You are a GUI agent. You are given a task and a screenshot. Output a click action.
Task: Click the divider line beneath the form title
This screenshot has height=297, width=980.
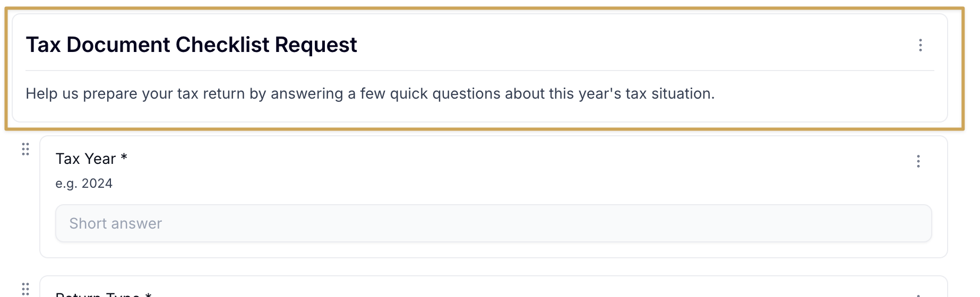coord(480,71)
